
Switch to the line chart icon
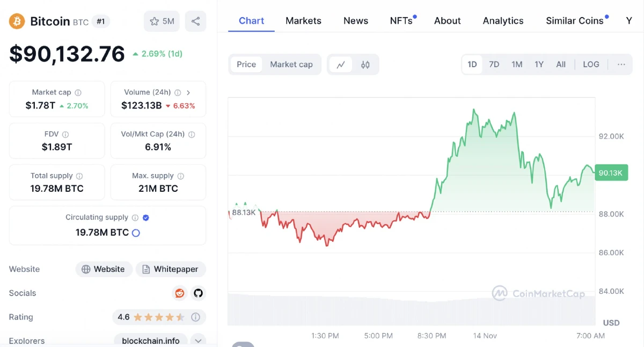341,64
